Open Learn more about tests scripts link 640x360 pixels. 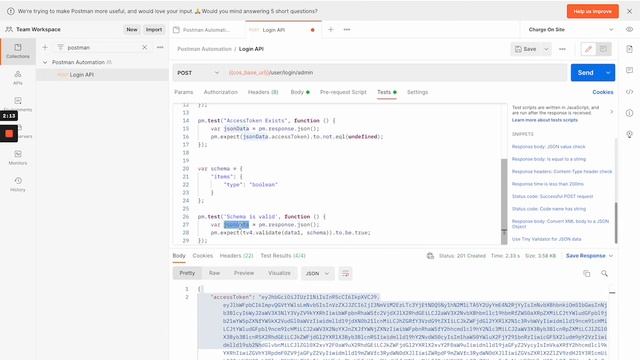(x=544, y=120)
